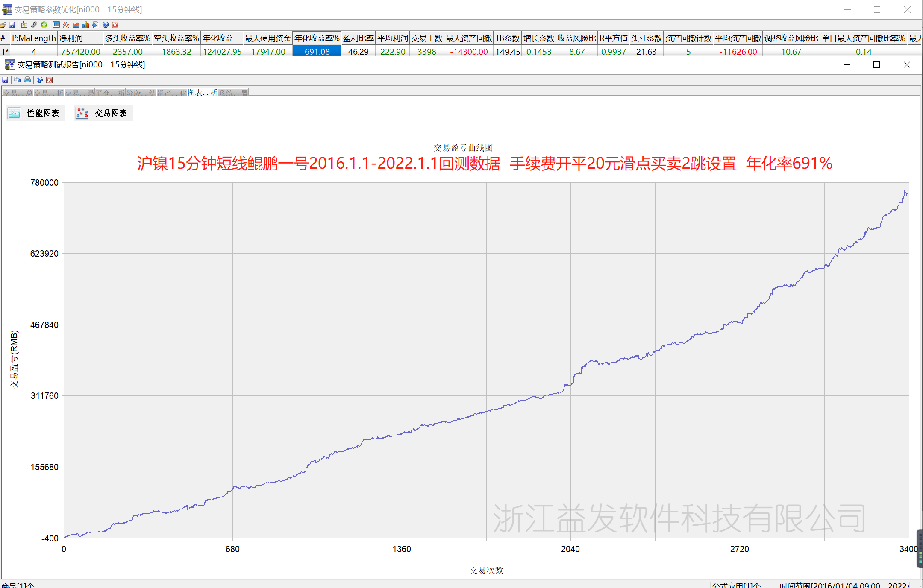Save the test report with floppy icon

5,80
